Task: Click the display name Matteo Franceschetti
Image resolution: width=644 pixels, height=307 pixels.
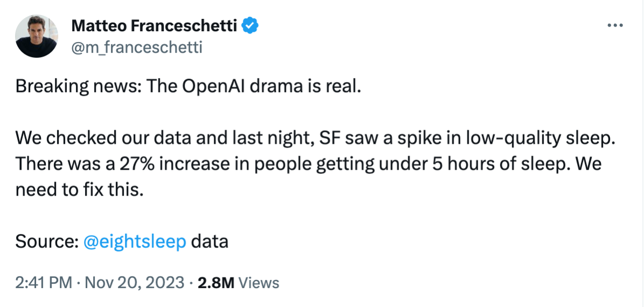Action: point(154,26)
